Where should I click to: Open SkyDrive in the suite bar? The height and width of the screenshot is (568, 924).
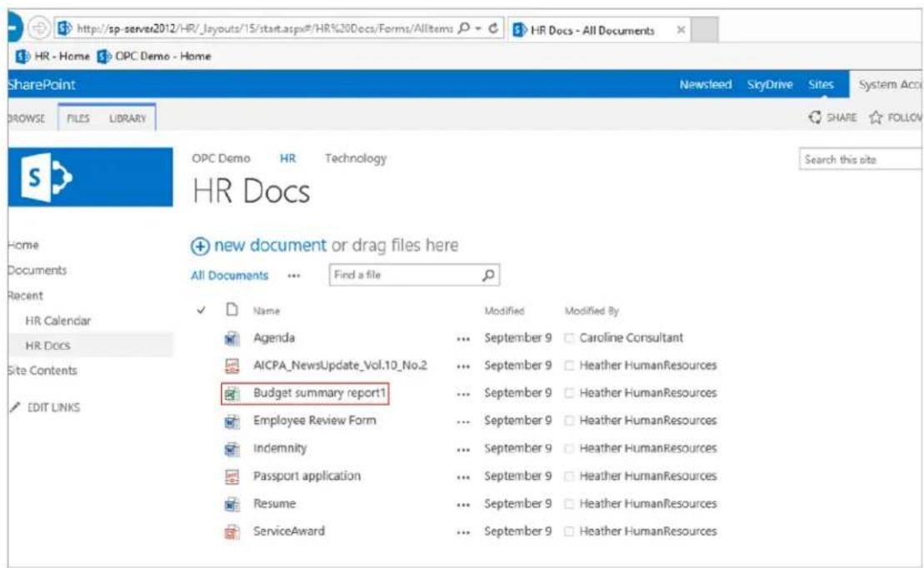click(x=770, y=84)
